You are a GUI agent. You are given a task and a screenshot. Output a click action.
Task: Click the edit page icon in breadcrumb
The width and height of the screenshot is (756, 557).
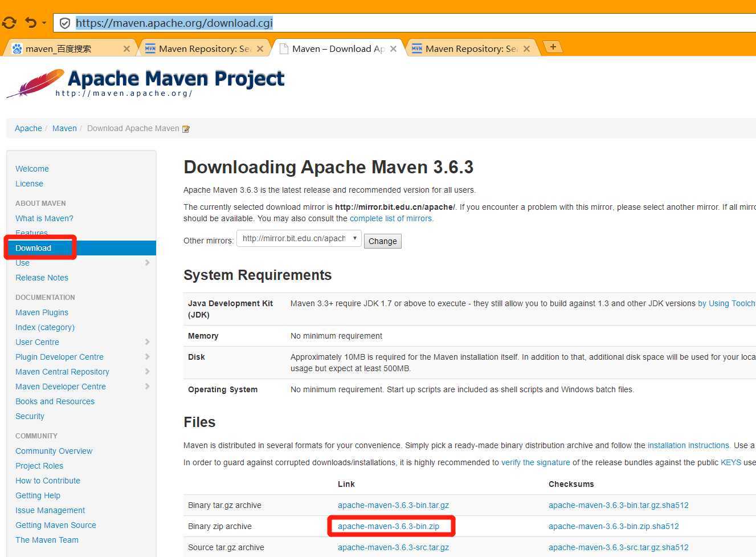(x=186, y=129)
